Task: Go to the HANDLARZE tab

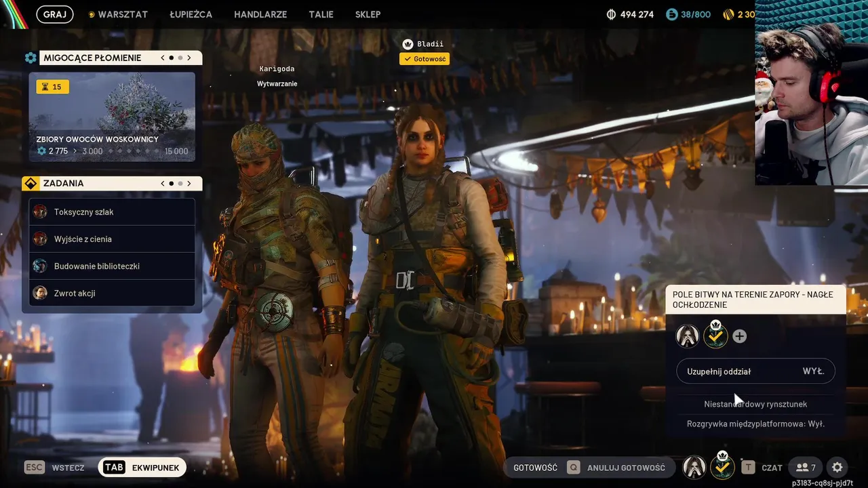Action: 260,14
